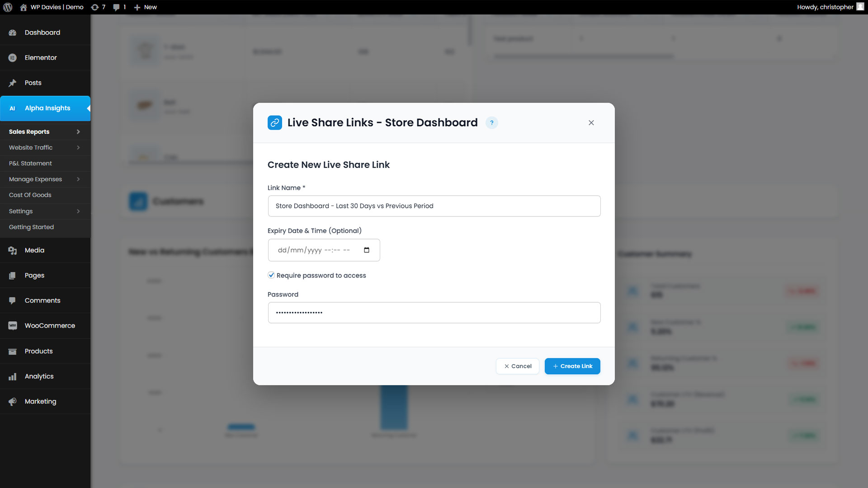Open the Cost Of Goods page

pyautogui.click(x=30, y=195)
